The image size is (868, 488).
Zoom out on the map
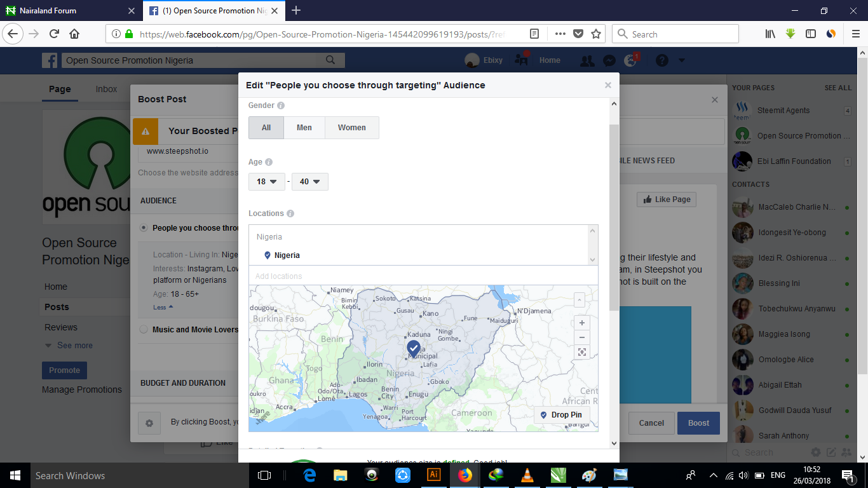tap(581, 337)
